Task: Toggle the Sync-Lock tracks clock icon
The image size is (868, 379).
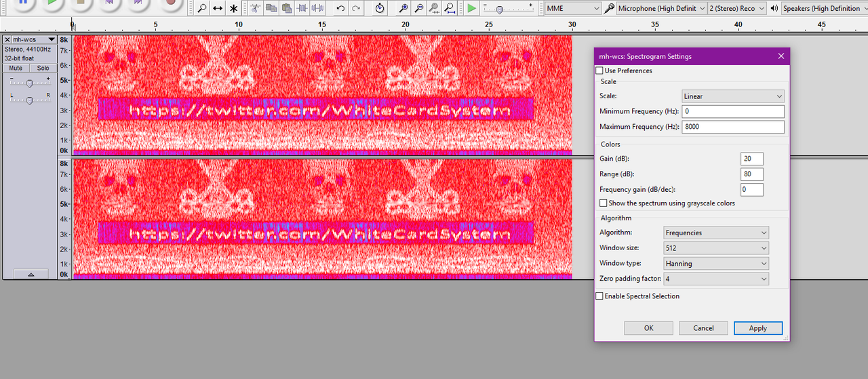Action: [380, 8]
